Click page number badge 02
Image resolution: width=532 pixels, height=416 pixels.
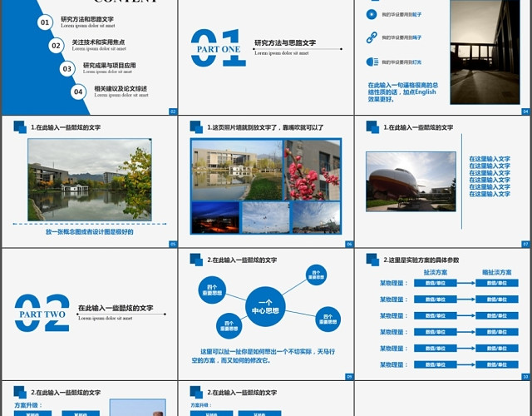(x=173, y=111)
